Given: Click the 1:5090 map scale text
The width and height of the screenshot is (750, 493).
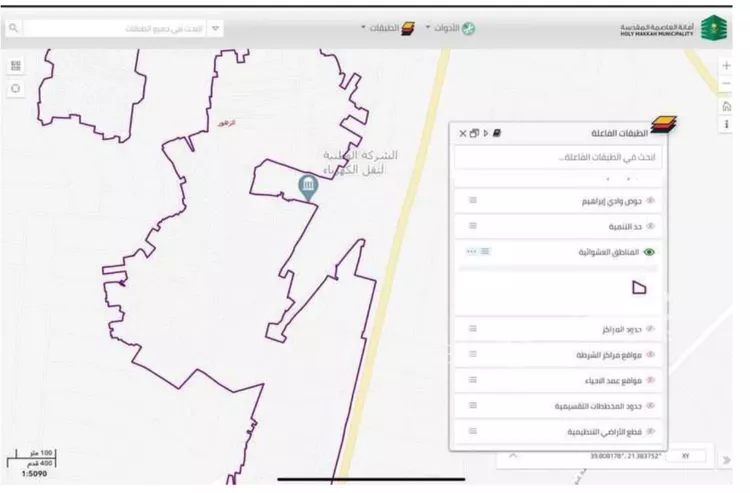Looking at the screenshot, I should coord(34,474).
